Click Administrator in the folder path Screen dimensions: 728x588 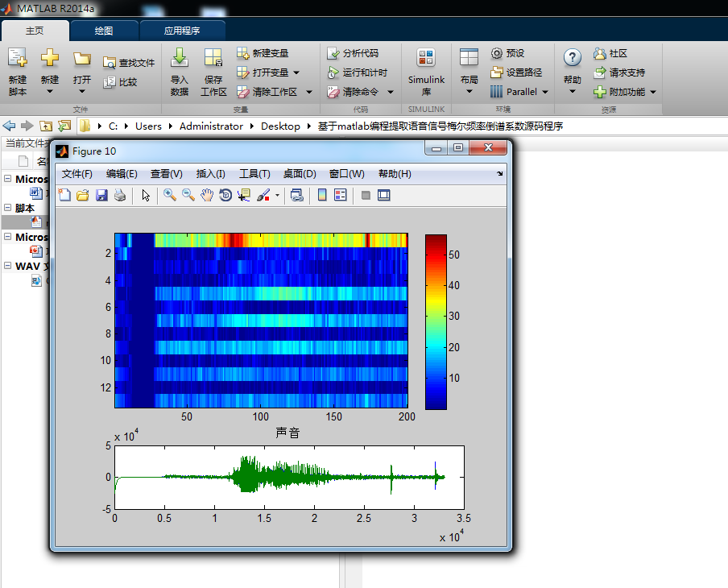211,126
